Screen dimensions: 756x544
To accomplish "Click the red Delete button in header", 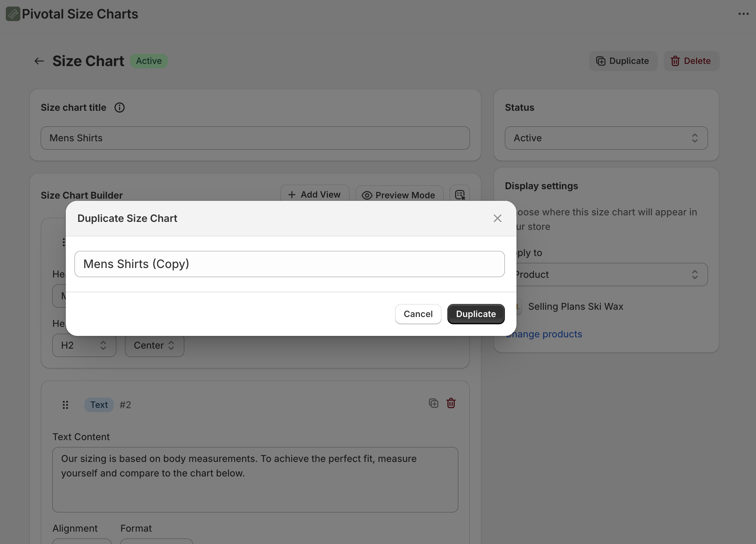I will [691, 61].
